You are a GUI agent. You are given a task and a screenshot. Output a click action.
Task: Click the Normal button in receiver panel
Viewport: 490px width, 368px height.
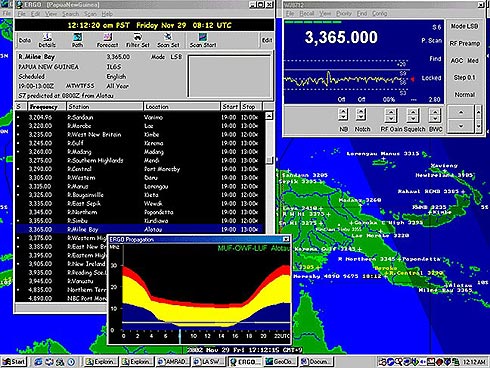pyautogui.click(x=464, y=95)
